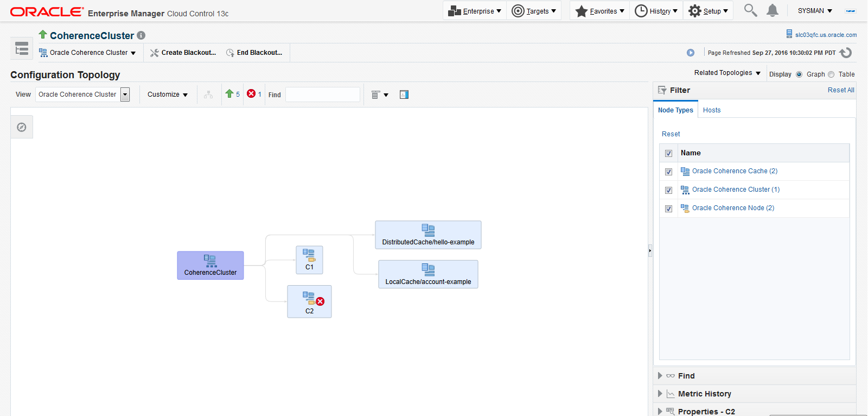Filter by up targets count 5
The image size is (868, 416).
click(x=233, y=94)
